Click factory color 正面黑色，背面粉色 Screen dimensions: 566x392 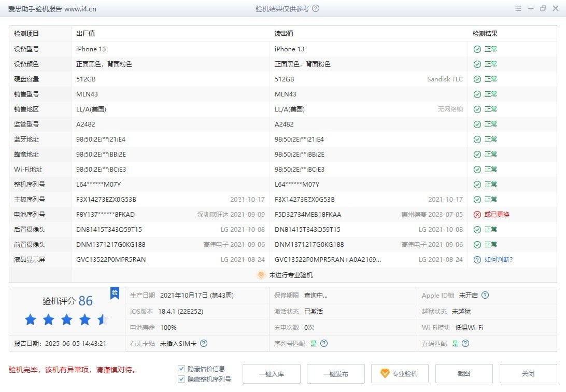point(104,64)
